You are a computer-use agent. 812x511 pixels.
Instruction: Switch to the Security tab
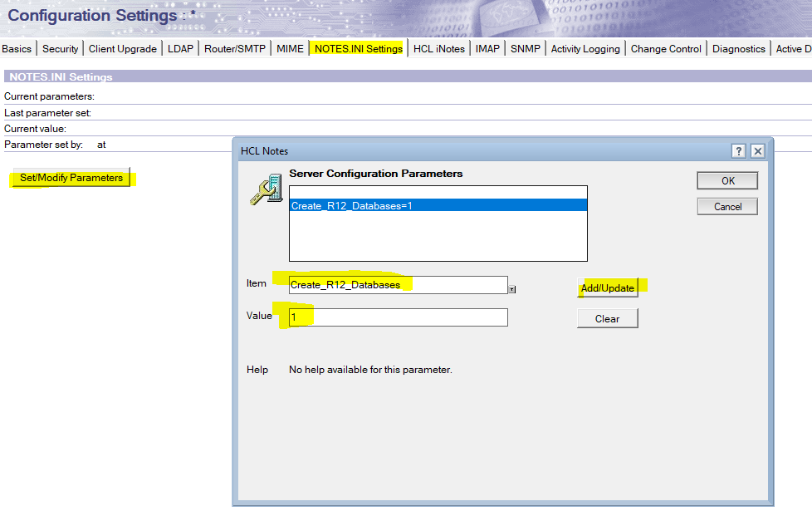[x=60, y=49]
